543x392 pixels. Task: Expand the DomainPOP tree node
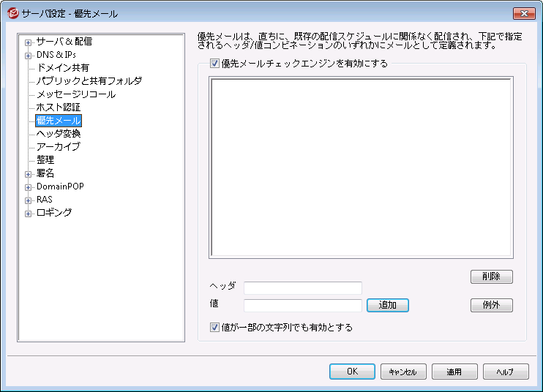tap(29, 187)
